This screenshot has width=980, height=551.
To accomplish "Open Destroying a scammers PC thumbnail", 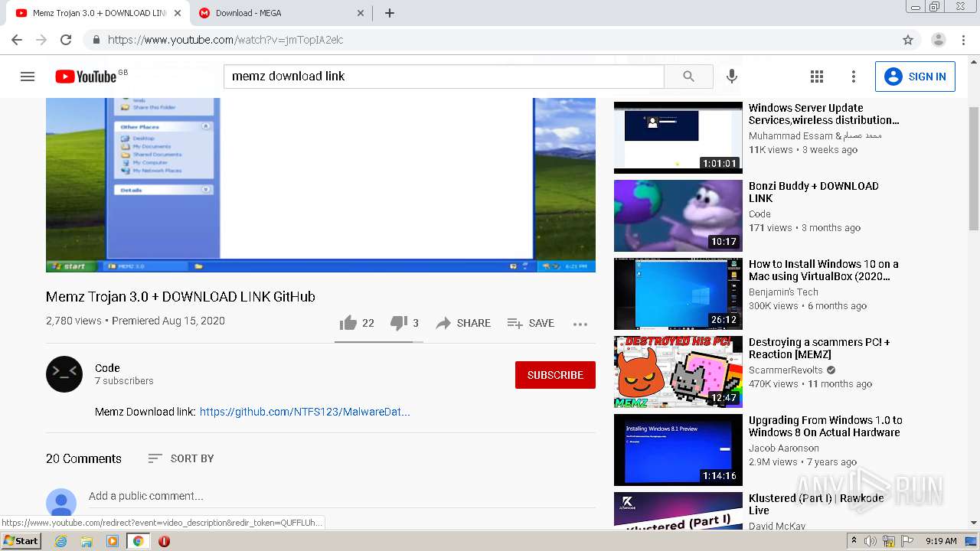I will click(678, 372).
